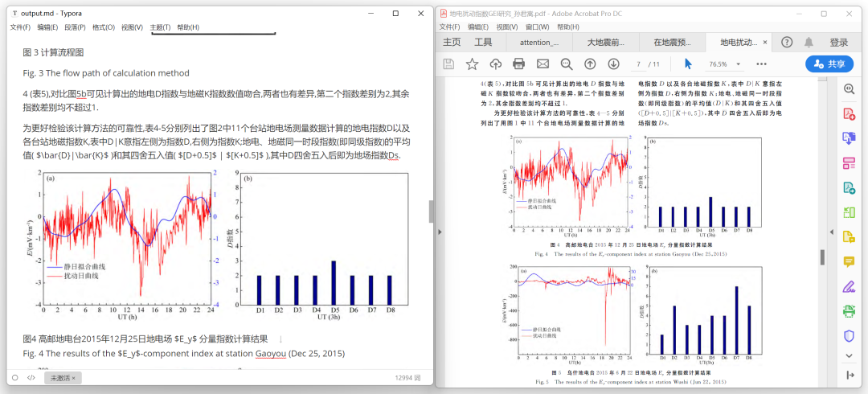Switch to the attention_... document tab
The width and height of the screenshot is (868, 394).
click(539, 42)
